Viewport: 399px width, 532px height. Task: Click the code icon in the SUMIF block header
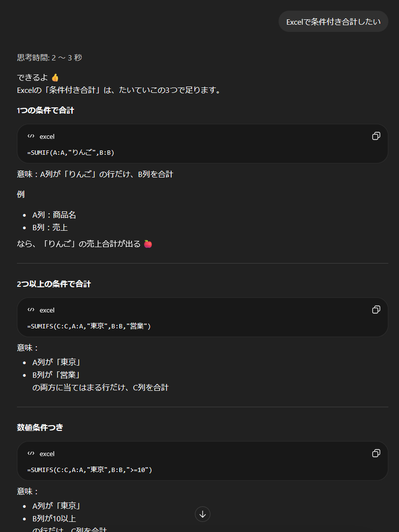click(x=31, y=136)
